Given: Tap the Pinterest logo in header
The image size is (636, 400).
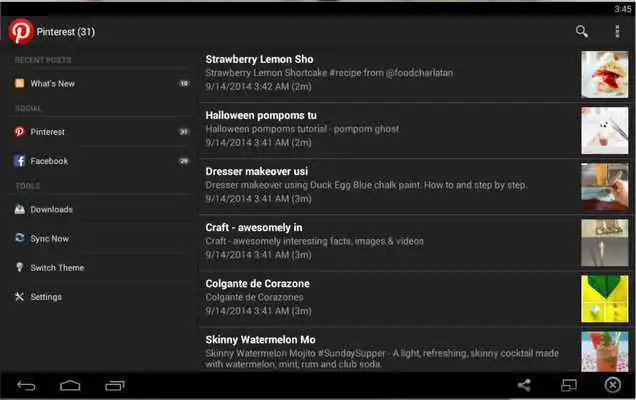Looking at the screenshot, I should coord(21,31).
